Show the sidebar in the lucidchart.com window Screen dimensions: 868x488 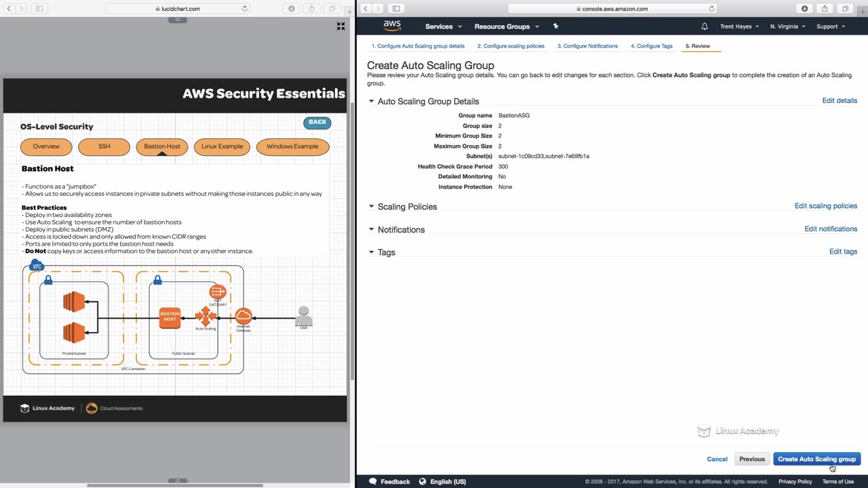coord(39,9)
